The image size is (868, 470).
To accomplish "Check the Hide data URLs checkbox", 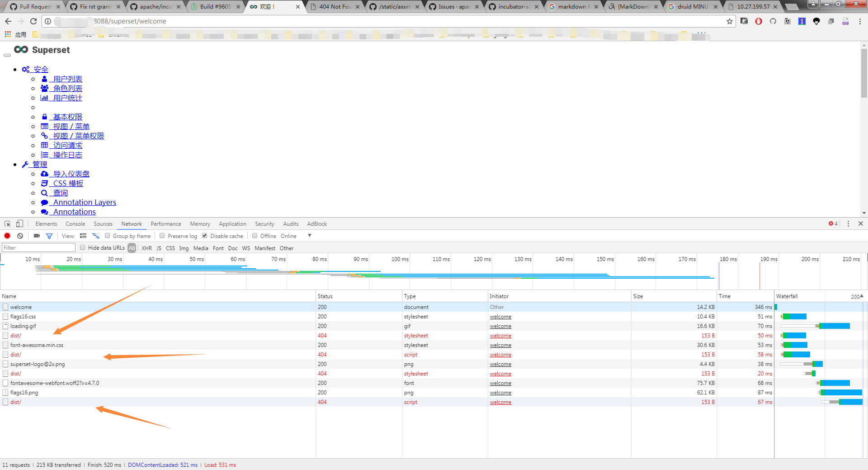I will pyautogui.click(x=83, y=247).
